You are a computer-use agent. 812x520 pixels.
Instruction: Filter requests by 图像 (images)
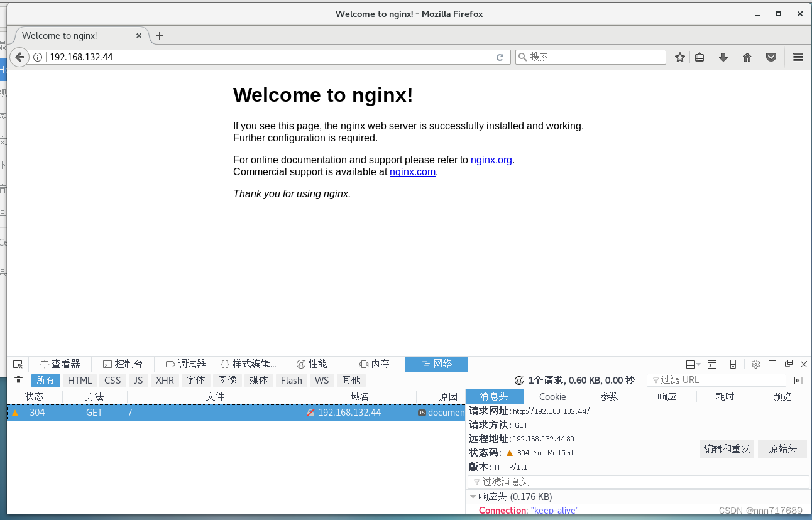(227, 381)
